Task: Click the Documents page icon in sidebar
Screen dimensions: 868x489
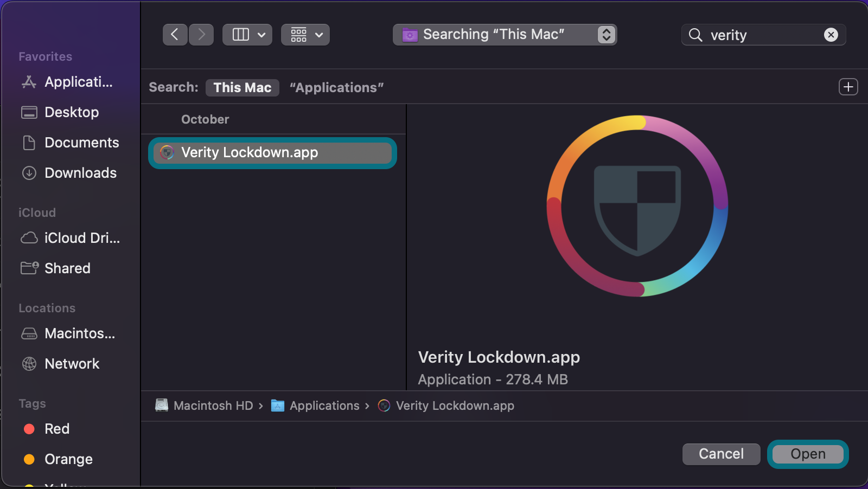Action: (29, 143)
